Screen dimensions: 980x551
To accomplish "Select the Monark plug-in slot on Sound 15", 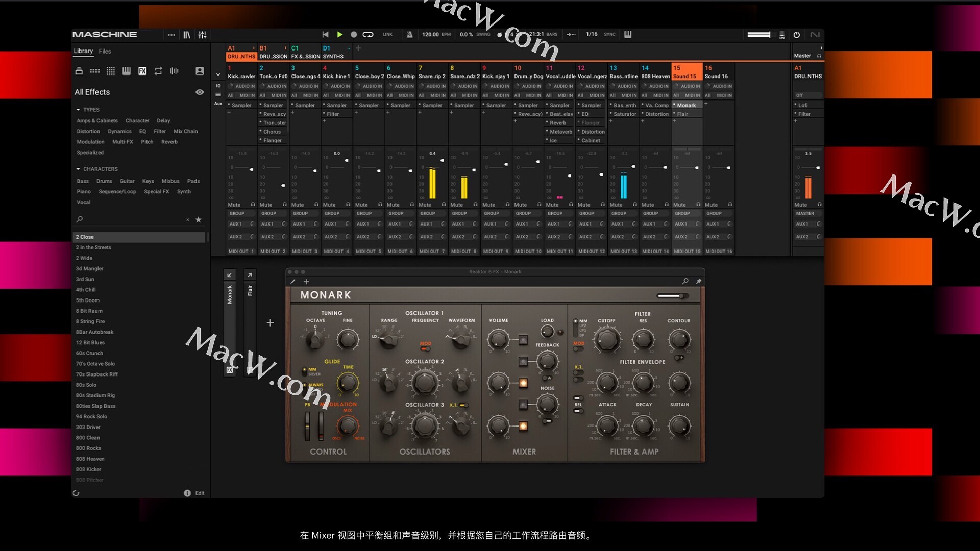I will point(687,105).
